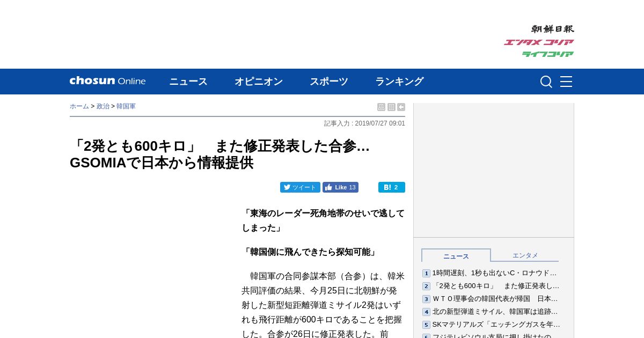Click the subheading 「東海のレーダー死角地帯のせいで逃してしまった」
This screenshot has width=644, height=338.
323,221
